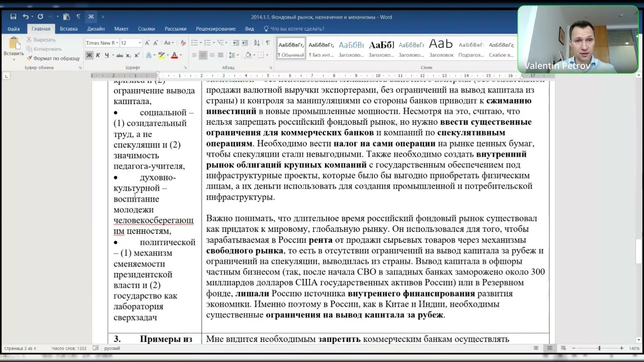Click the Число слов: 1353 word count
644x362 pixels.
coord(69,348)
